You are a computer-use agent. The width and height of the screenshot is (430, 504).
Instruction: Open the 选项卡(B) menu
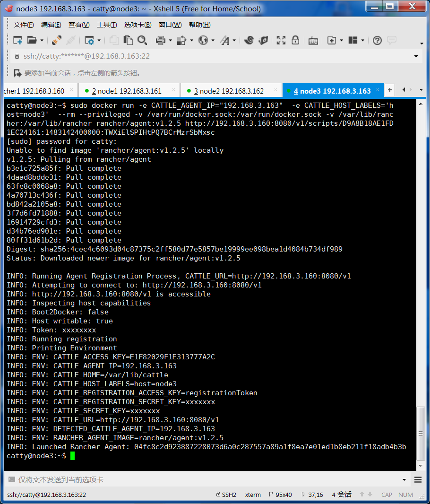(138, 25)
